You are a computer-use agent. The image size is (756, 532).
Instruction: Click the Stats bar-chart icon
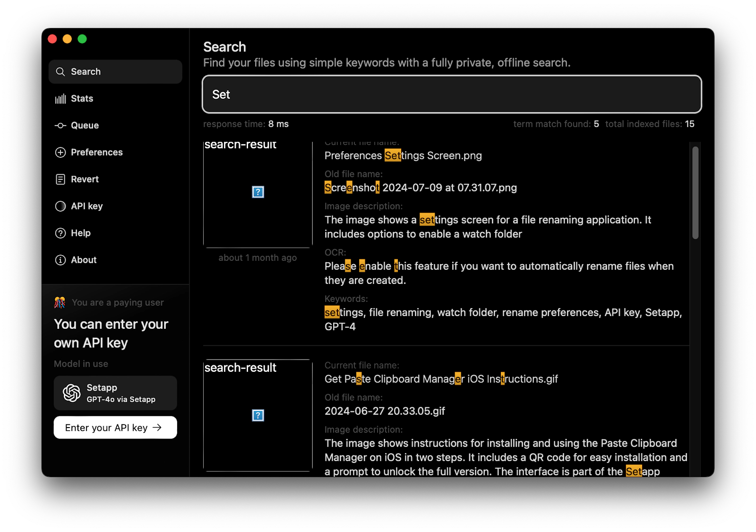tap(60, 98)
